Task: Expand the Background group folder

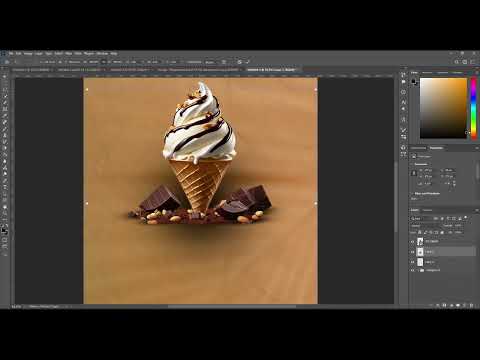Action: point(418,270)
